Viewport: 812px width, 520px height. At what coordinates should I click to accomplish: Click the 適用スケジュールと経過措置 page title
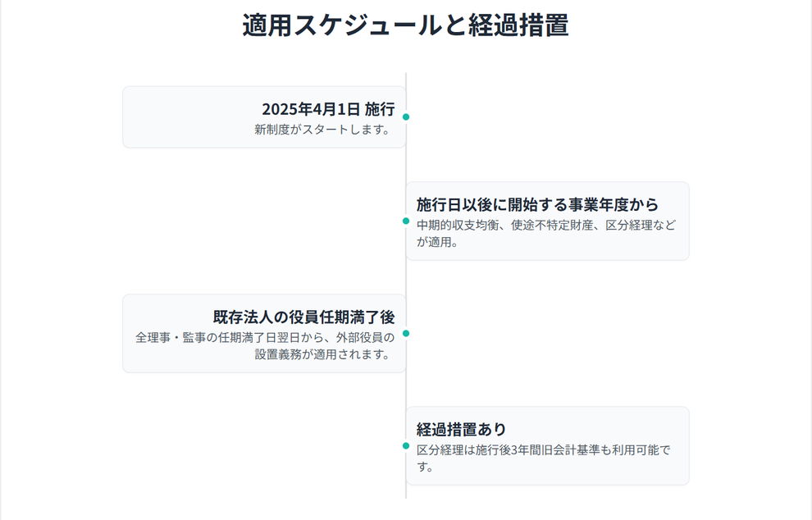point(405,25)
